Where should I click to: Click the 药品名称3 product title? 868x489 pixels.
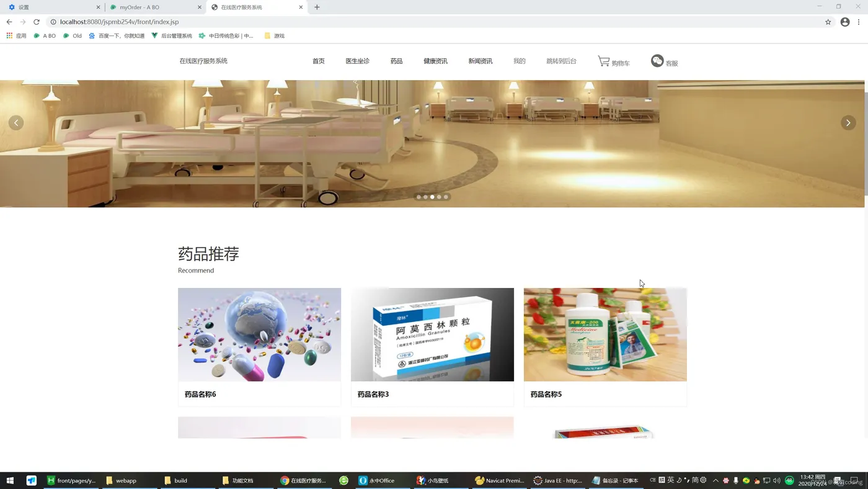(x=373, y=394)
